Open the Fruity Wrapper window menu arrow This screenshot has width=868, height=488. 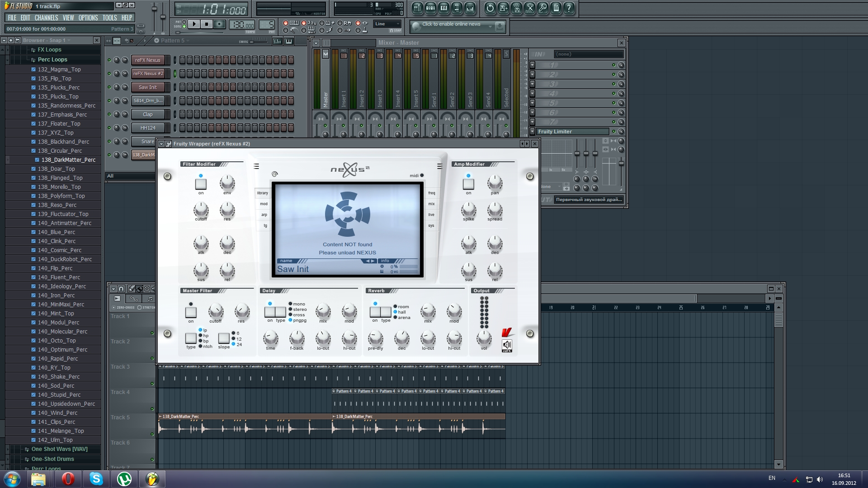click(161, 144)
